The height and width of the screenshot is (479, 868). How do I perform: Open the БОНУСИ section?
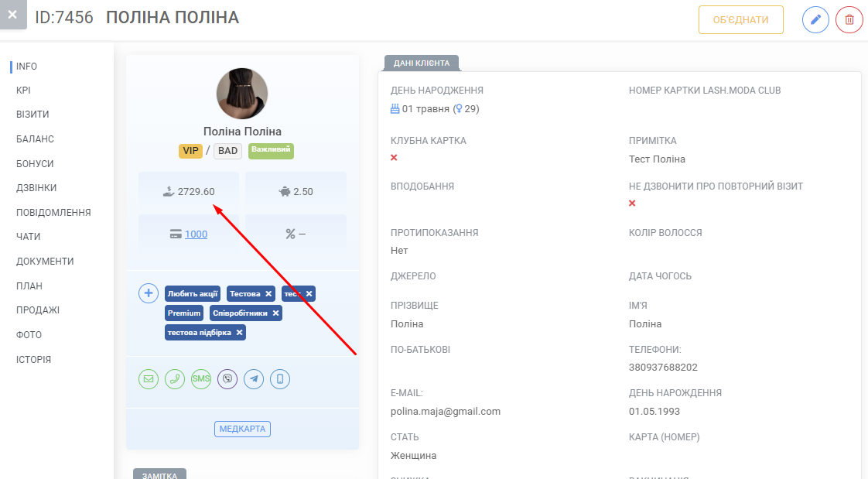click(x=35, y=164)
